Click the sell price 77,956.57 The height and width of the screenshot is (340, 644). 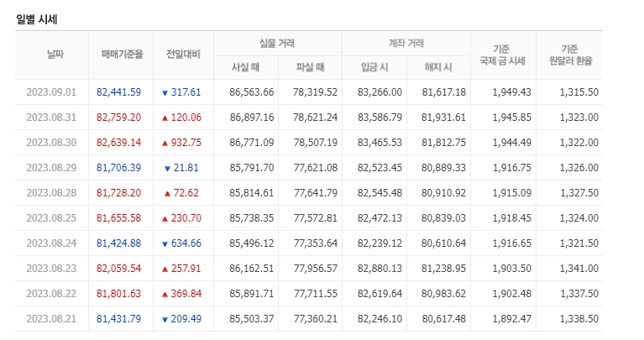(316, 268)
